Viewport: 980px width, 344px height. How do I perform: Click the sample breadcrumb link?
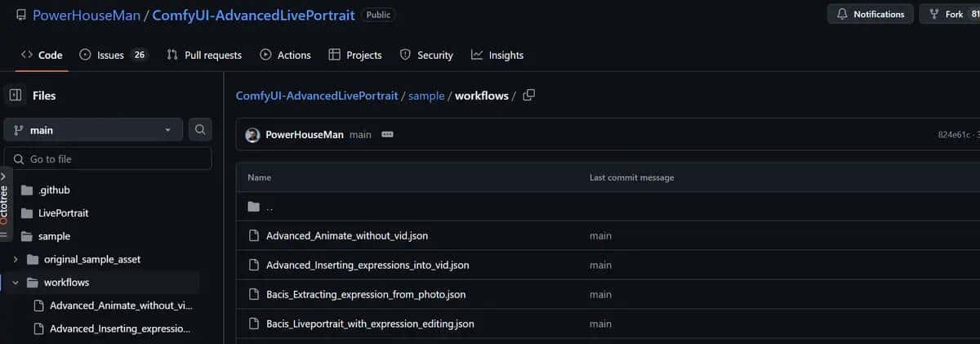[x=426, y=96]
